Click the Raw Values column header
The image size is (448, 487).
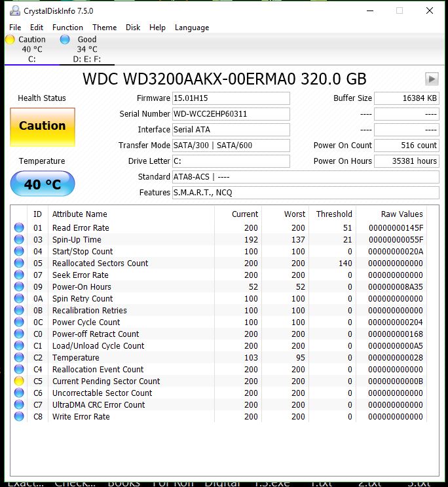pyautogui.click(x=392, y=214)
